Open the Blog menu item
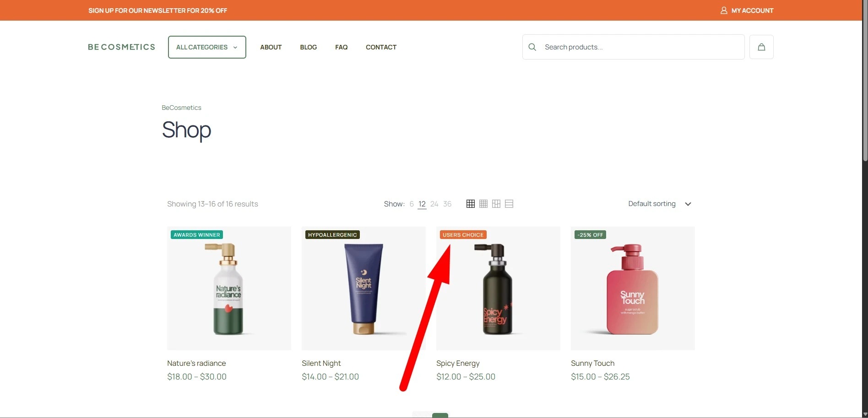Image resolution: width=868 pixels, height=418 pixels. pos(308,47)
